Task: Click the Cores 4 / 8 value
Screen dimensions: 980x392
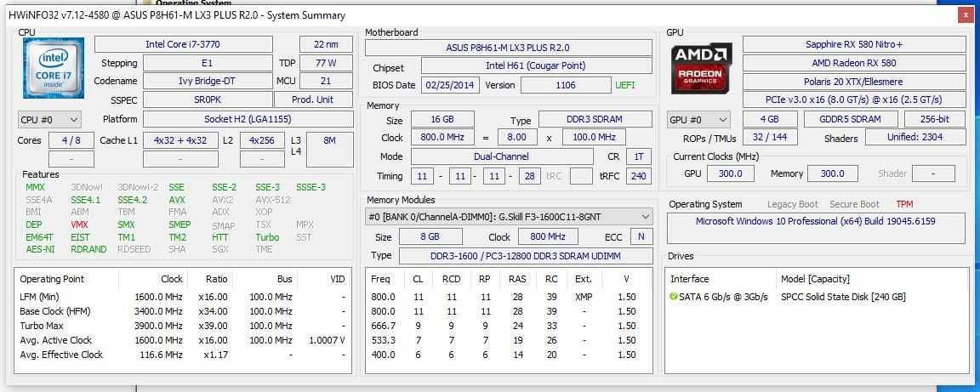Action: tap(71, 140)
